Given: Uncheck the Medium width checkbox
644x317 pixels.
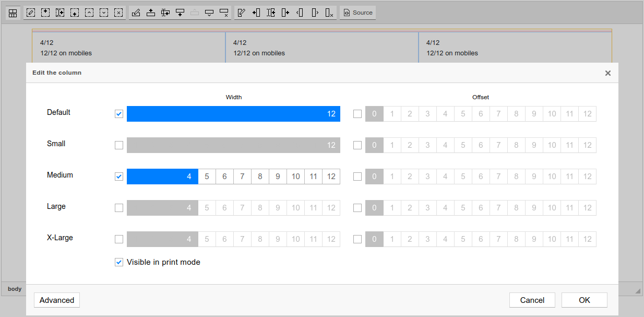Looking at the screenshot, I should (x=119, y=177).
